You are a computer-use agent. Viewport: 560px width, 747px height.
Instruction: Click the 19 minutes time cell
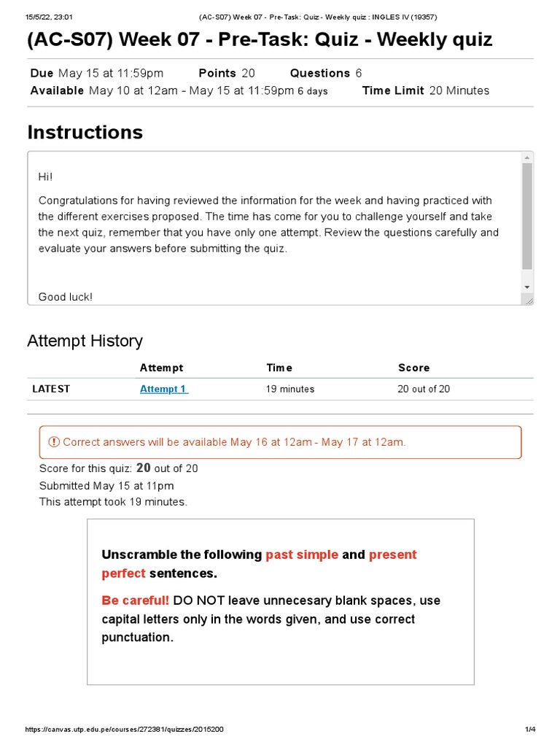tap(290, 389)
